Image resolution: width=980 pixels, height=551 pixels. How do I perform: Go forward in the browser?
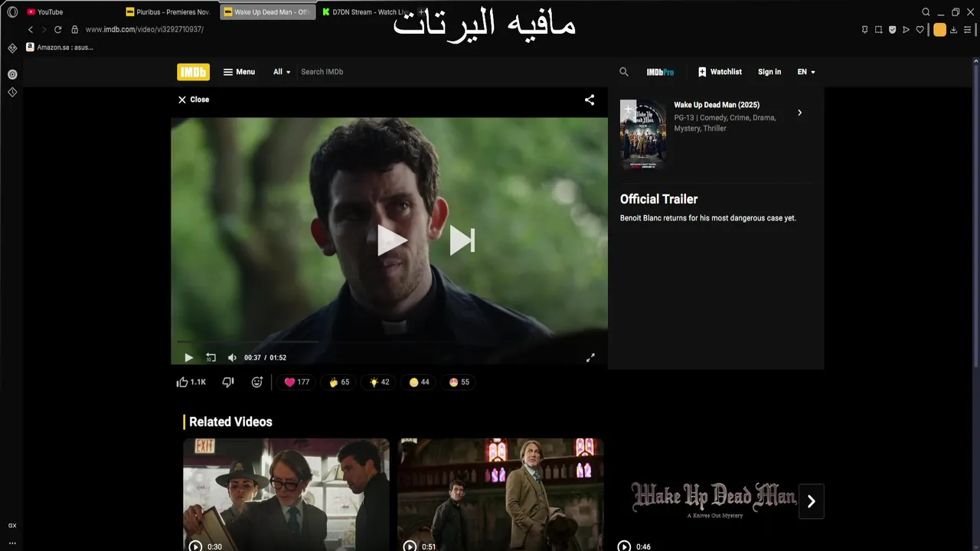click(44, 30)
